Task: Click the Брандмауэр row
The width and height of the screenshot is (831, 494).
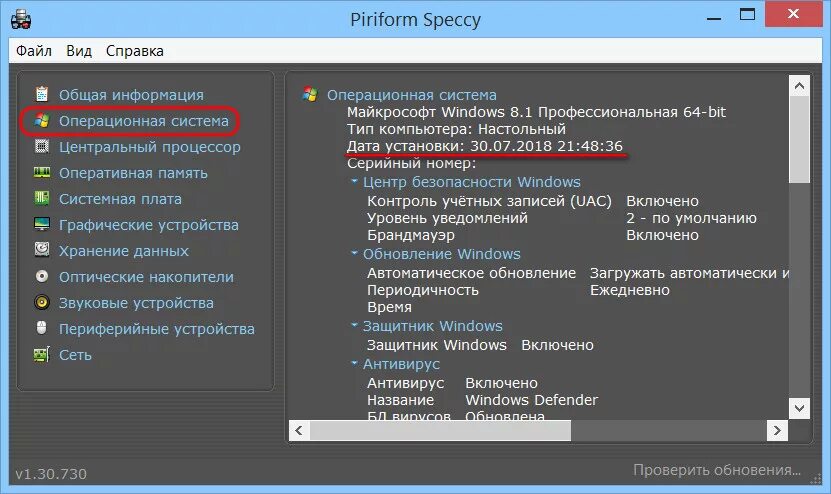Action: [533, 235]
